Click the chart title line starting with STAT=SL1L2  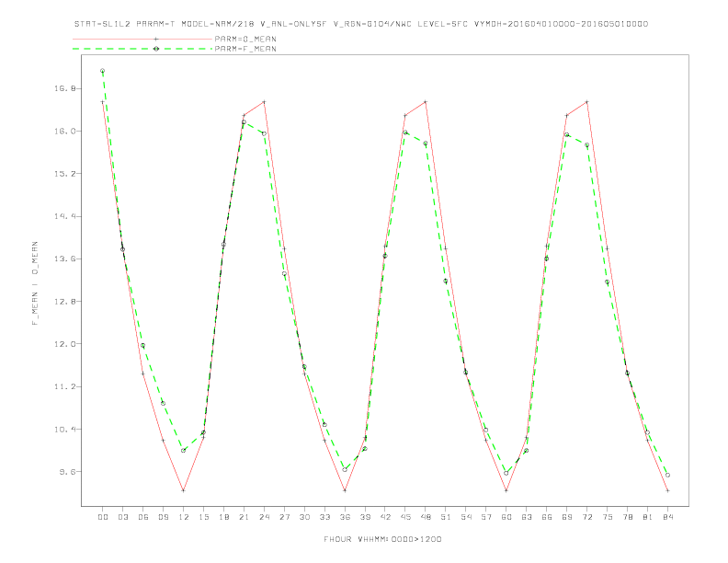tap(361, 24)
